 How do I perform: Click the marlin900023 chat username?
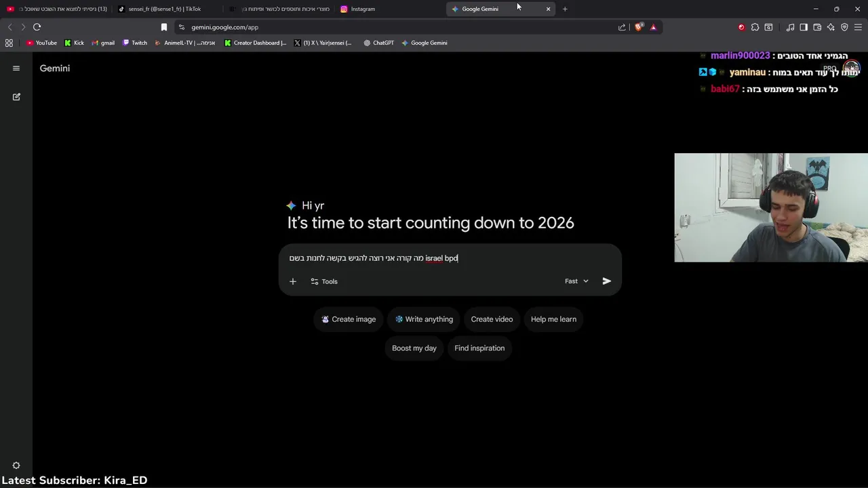pyautogui.click(x=740, y=56)
